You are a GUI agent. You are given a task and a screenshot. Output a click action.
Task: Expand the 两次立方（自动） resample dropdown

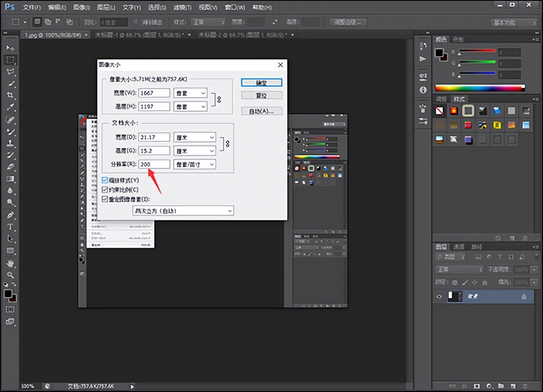pyautogui.click(x=183, y=211)
